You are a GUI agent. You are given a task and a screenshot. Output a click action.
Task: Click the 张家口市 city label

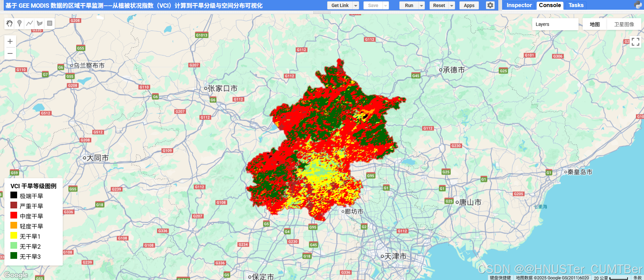(222, 88)
